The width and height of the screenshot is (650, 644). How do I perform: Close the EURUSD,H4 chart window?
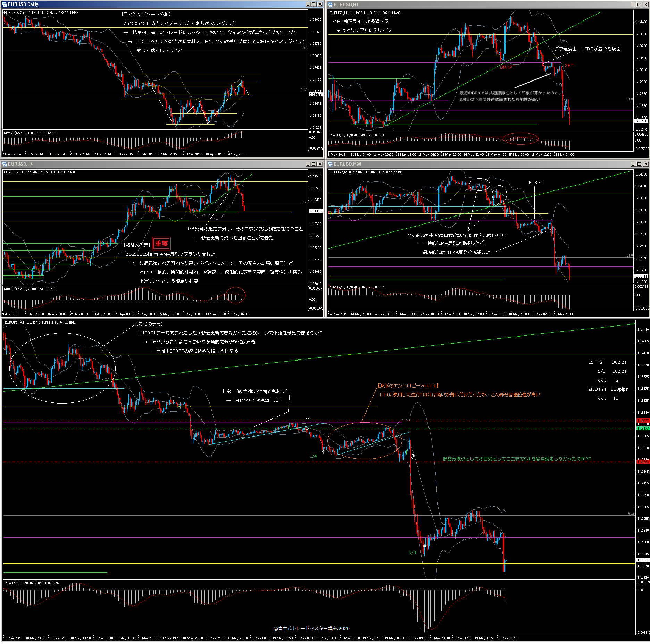320,164
